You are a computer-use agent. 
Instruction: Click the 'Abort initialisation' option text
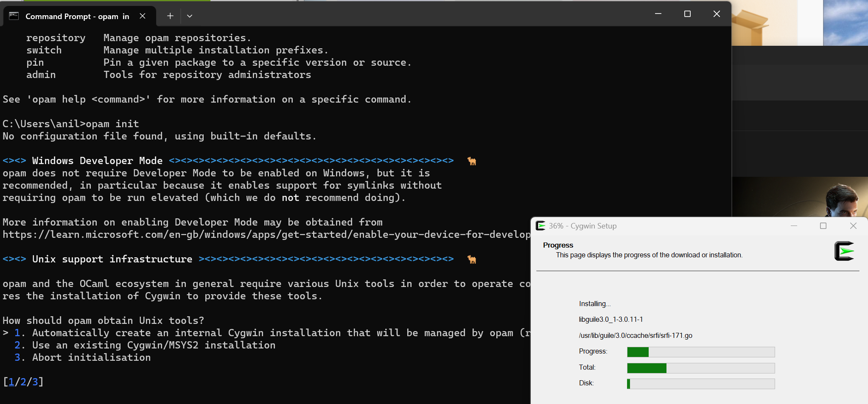coord(92,357)
